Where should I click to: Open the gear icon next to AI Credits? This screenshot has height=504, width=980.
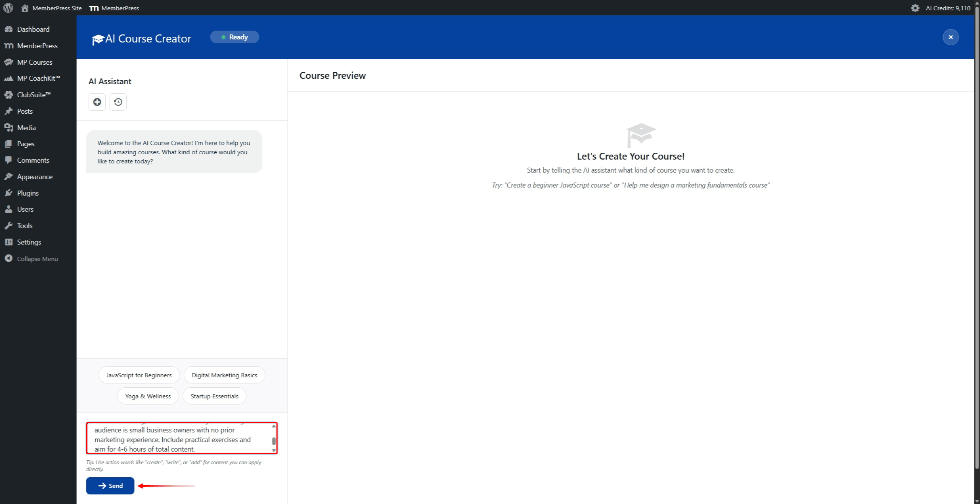click(915, 8)
